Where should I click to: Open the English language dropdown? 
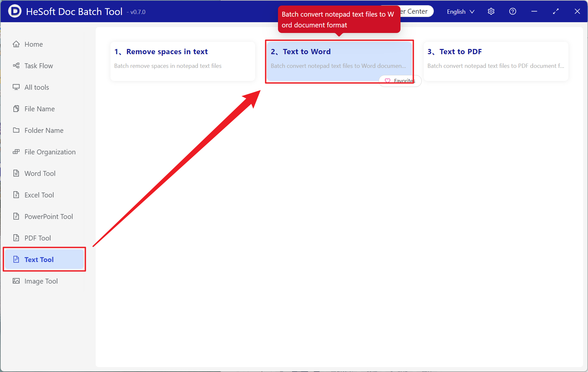click(461, 12)
